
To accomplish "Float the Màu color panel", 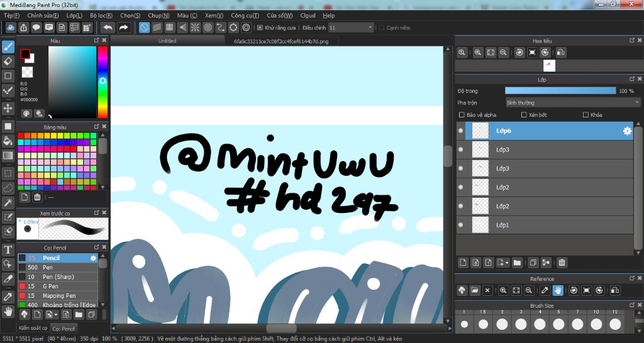I will [x=96, y=40].
